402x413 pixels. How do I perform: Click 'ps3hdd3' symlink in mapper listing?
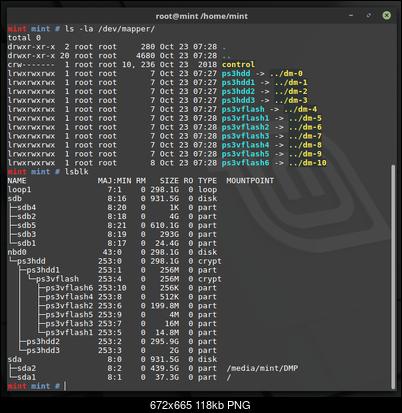point(238,100)
